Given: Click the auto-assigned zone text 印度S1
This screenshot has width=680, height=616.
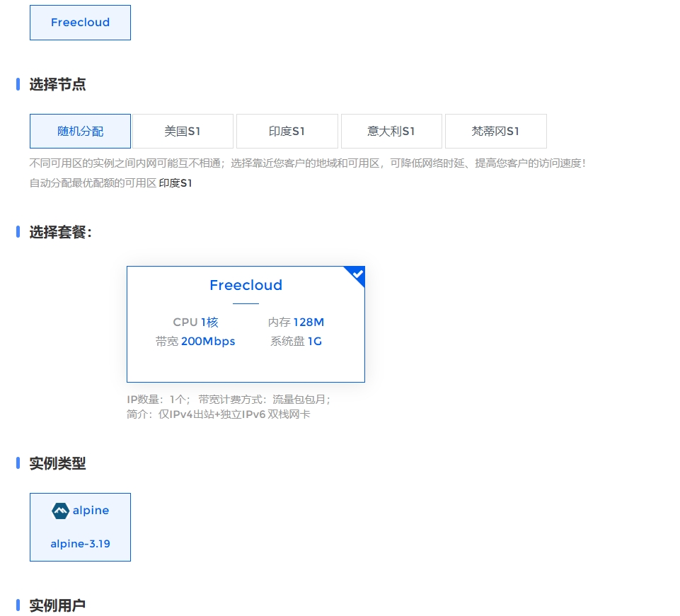Looking at the screenshot, I should click(x=175, y=183).
